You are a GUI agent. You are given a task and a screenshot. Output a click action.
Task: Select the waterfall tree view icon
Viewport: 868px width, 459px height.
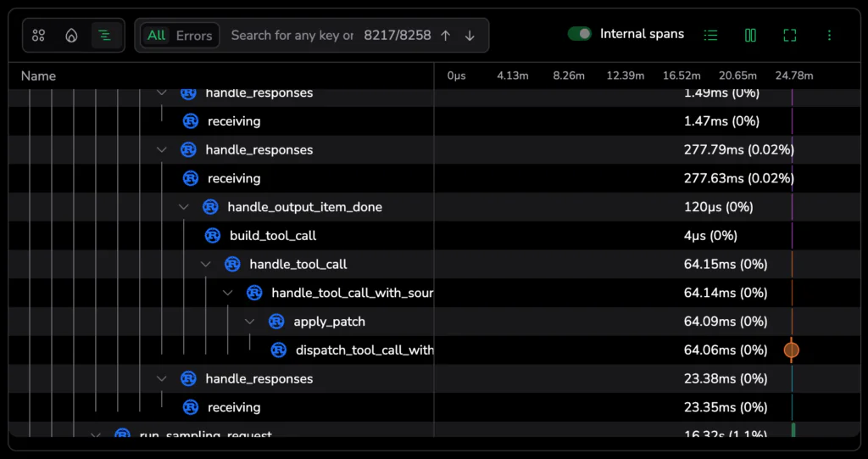tap(104, 36)
